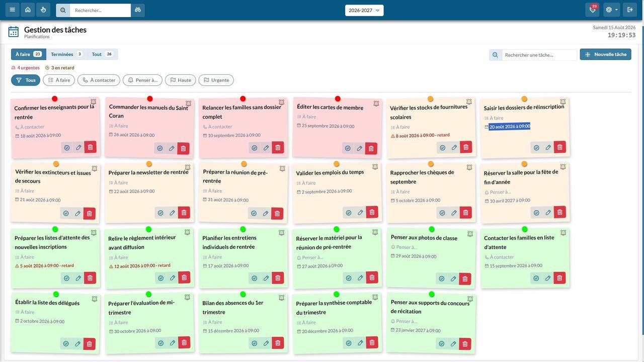Click the 'Nouvelle tâche' button
Viewport: 644px width, 362px height.
tap(606, 54)
